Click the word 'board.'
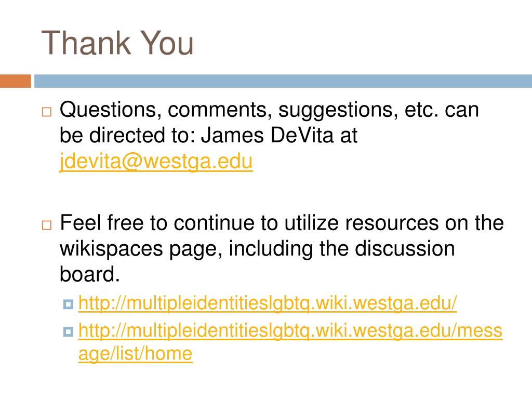This screenshot has width=532, height=399. (90, 274)
